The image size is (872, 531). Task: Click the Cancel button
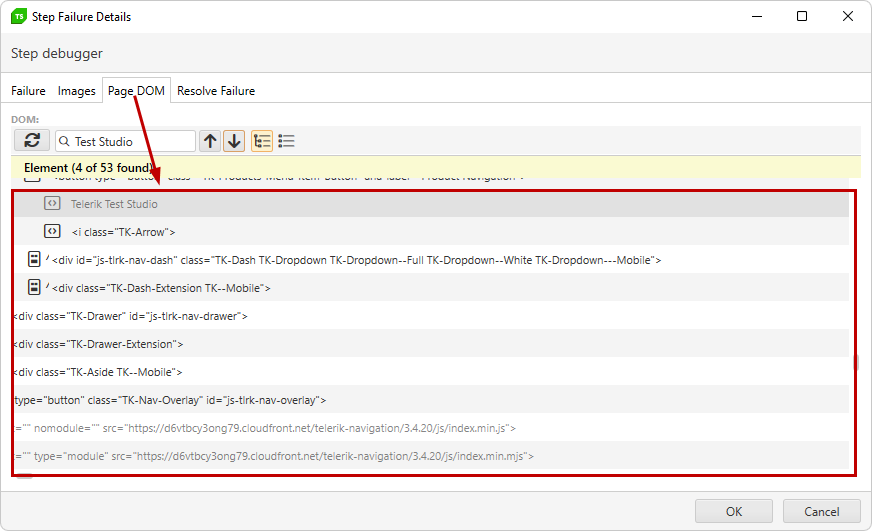click(x=821, y=512)
